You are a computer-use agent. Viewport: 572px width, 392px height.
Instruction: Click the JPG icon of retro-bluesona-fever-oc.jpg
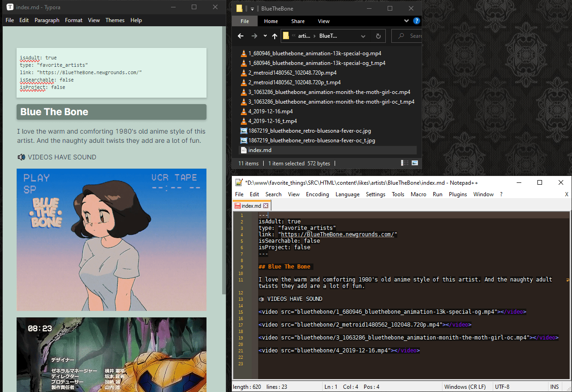point(244,131)
